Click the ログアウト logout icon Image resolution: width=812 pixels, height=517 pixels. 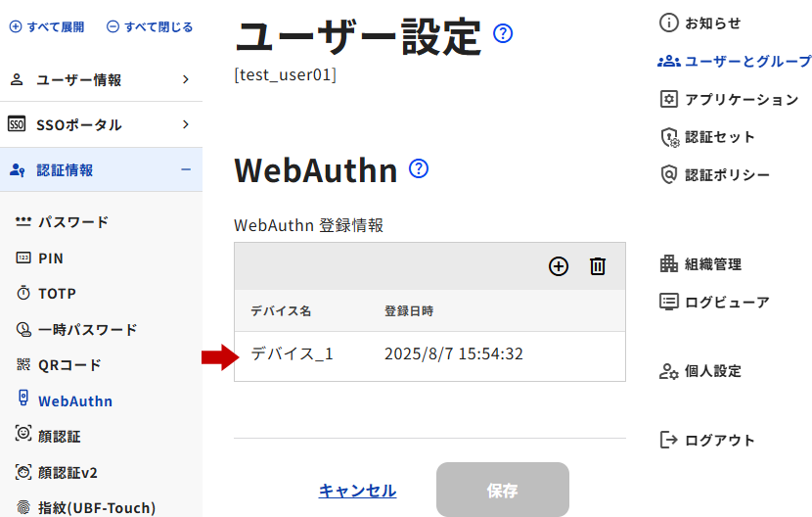click(x=669, y=440)
